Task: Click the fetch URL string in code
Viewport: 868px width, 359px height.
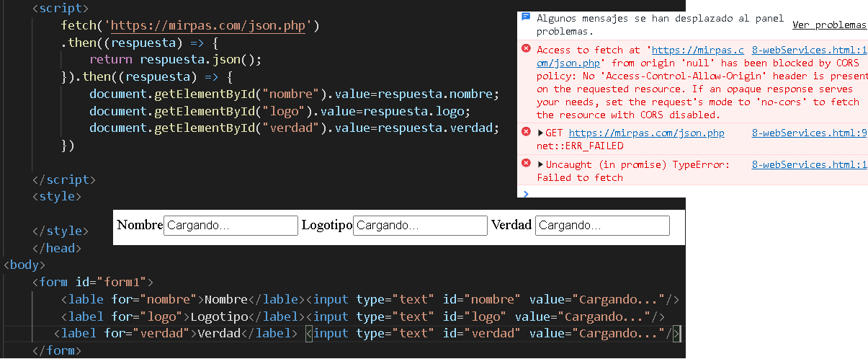Action: 208,27
